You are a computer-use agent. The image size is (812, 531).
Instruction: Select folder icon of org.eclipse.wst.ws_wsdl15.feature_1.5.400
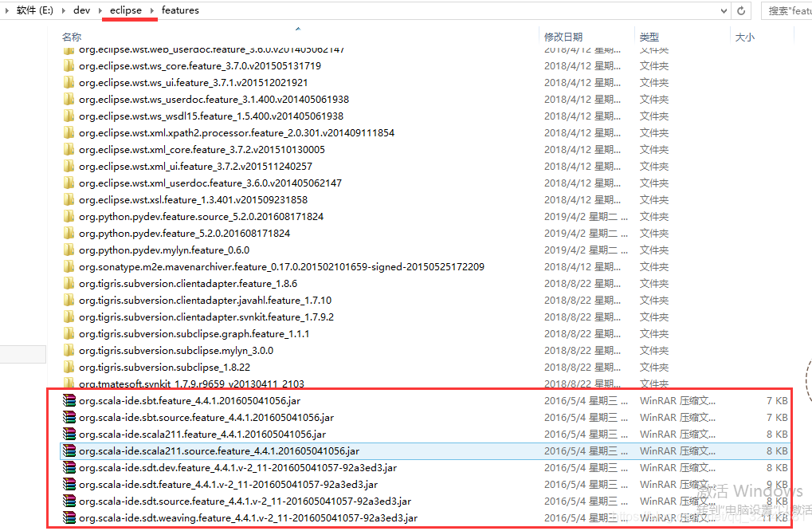pos(69,116)
